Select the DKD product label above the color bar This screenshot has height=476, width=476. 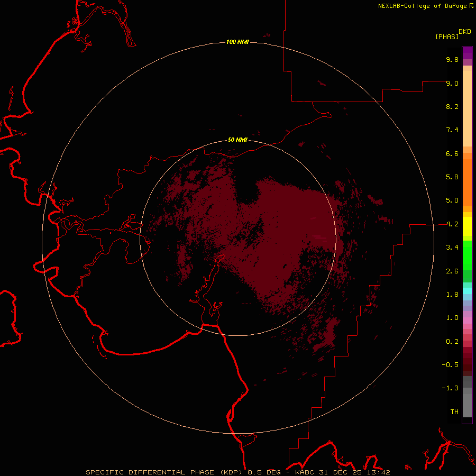pyautogui.click(x=464, y=32)
